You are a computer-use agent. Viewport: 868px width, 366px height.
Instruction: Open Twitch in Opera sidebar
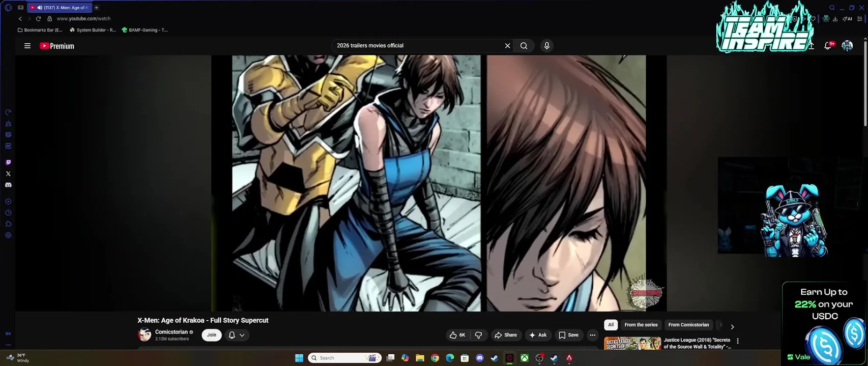(8, 163)
